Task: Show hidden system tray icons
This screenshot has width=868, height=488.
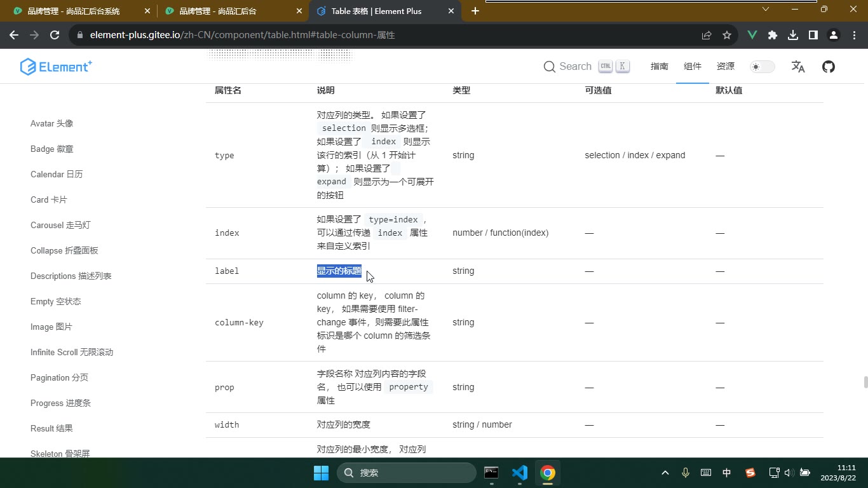Action: pos(665,473)
